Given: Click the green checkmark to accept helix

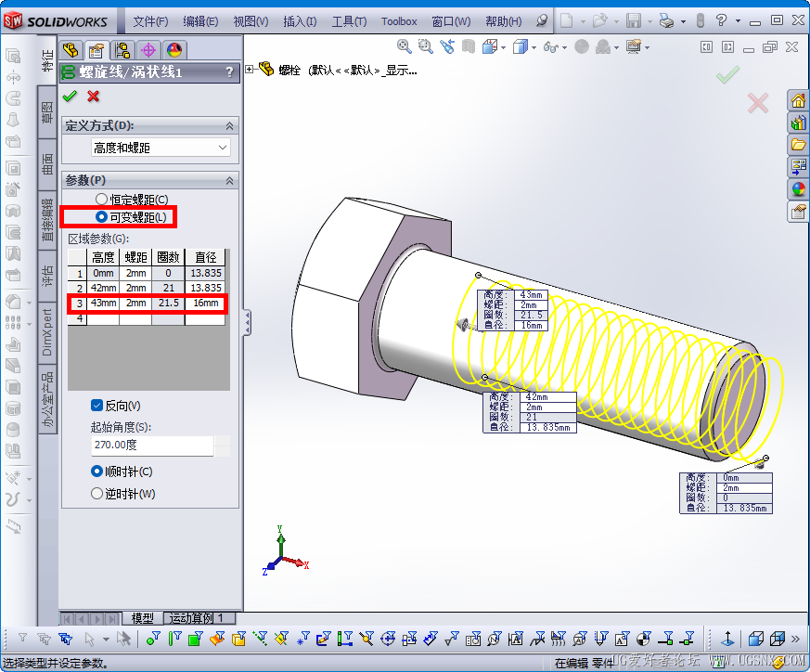Looking at the screenshot, I should [70, 97].
